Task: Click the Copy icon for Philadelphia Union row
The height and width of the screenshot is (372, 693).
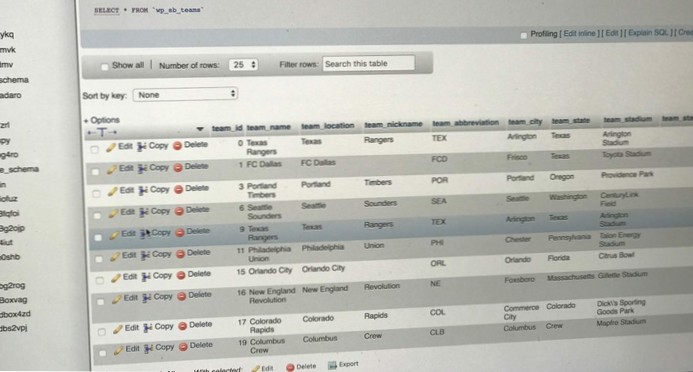Action: tap(145, 255)
